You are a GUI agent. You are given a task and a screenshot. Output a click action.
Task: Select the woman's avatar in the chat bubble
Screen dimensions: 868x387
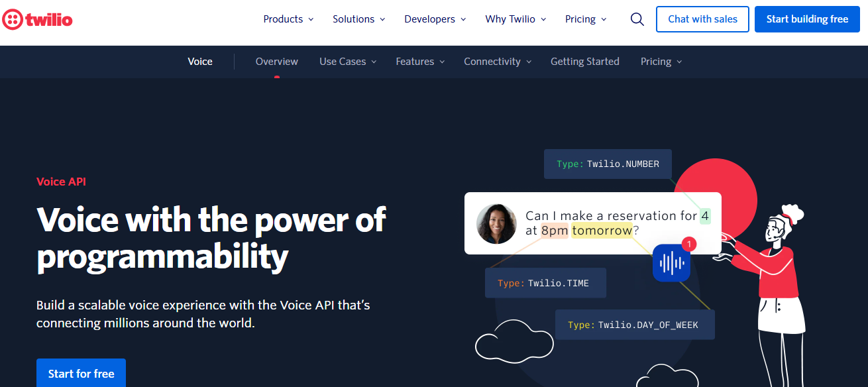pyautogui.click(x=496, y=223)
